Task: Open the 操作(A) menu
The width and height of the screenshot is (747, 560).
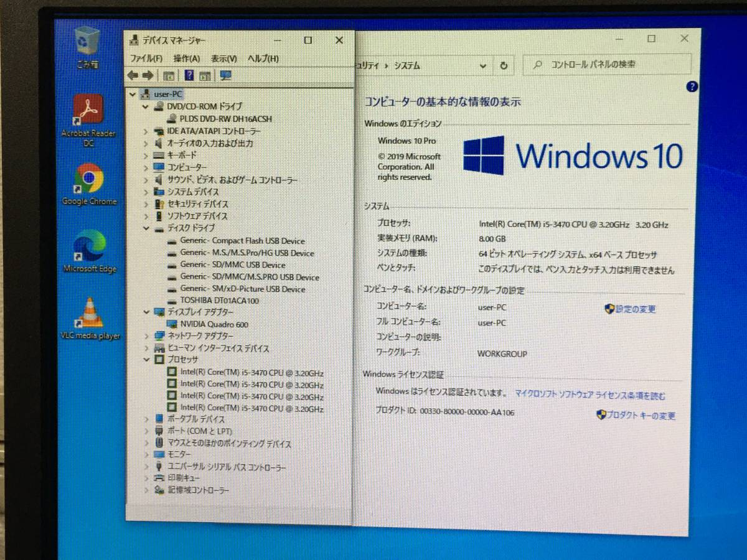Action: coord(187,58)
